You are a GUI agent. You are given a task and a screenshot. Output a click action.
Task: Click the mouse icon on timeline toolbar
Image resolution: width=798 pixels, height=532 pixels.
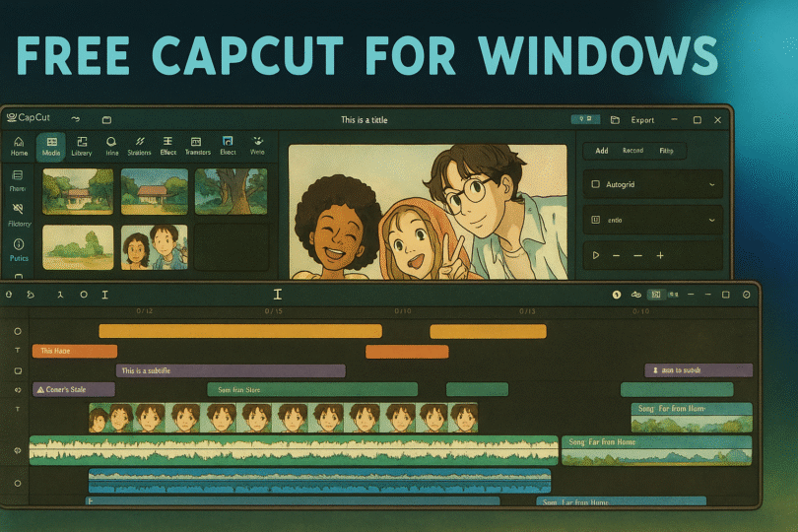[x=9, y=295]
